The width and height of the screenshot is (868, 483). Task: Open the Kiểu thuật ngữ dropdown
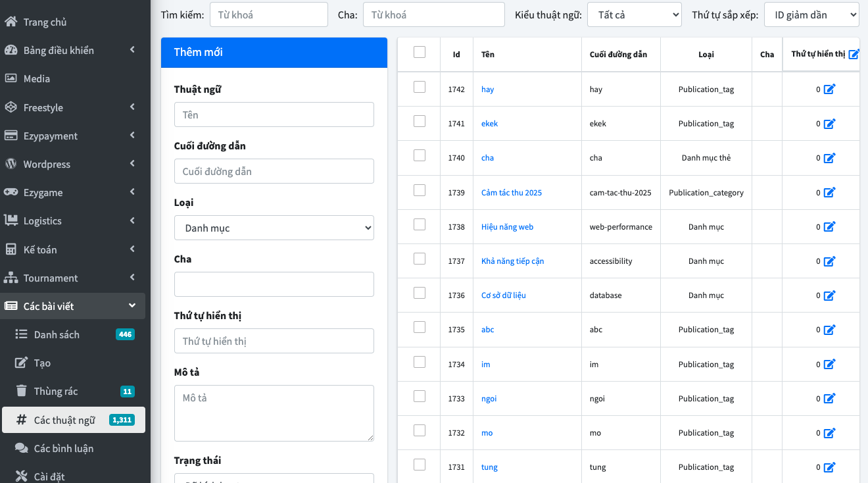click(634, 14)
